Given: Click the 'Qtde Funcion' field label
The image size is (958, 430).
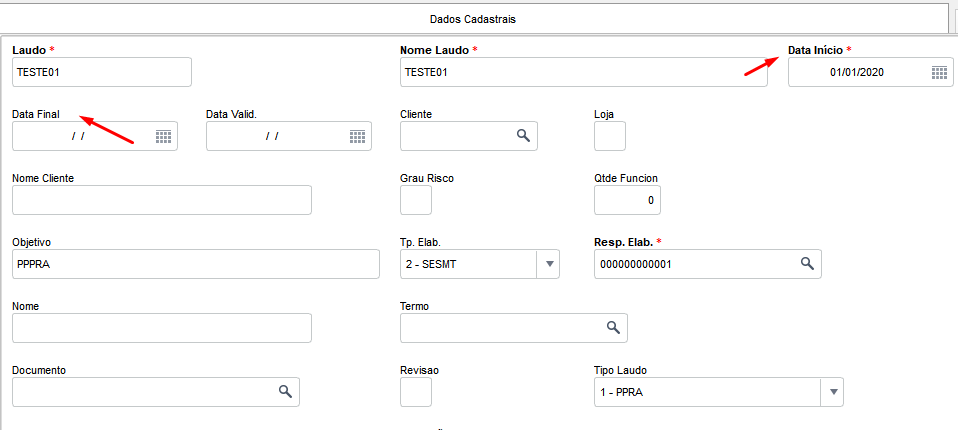Looking at the screenshot, I should [626, 178].
